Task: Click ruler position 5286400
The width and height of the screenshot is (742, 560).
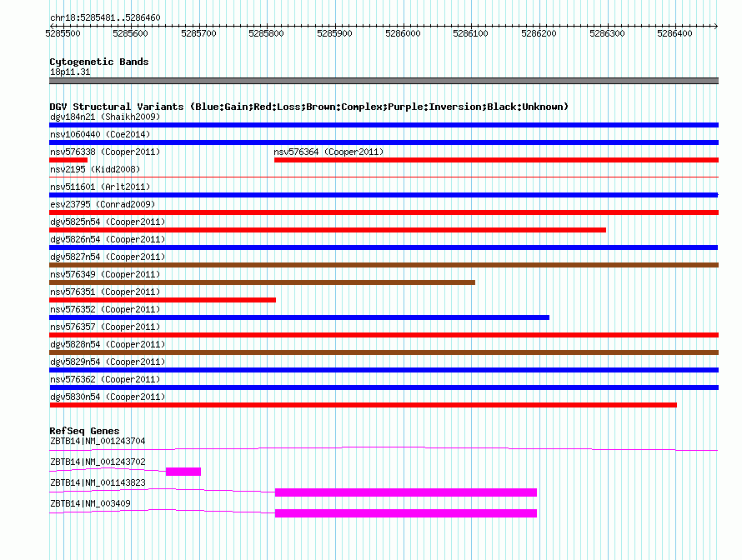Action: click(674, 33)
